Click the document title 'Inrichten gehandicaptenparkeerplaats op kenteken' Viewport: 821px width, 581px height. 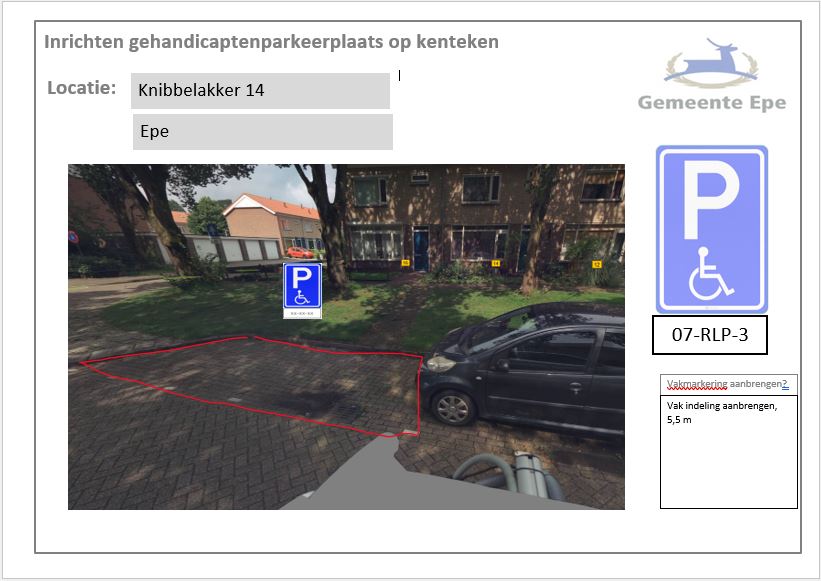pos(272,42)
